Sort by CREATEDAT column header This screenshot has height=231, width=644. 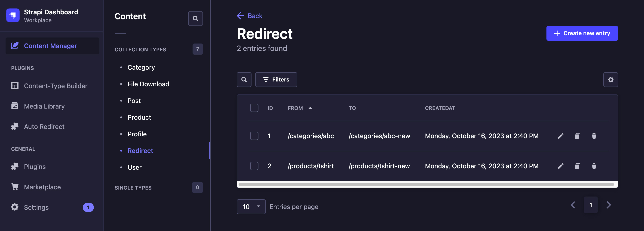440,108
